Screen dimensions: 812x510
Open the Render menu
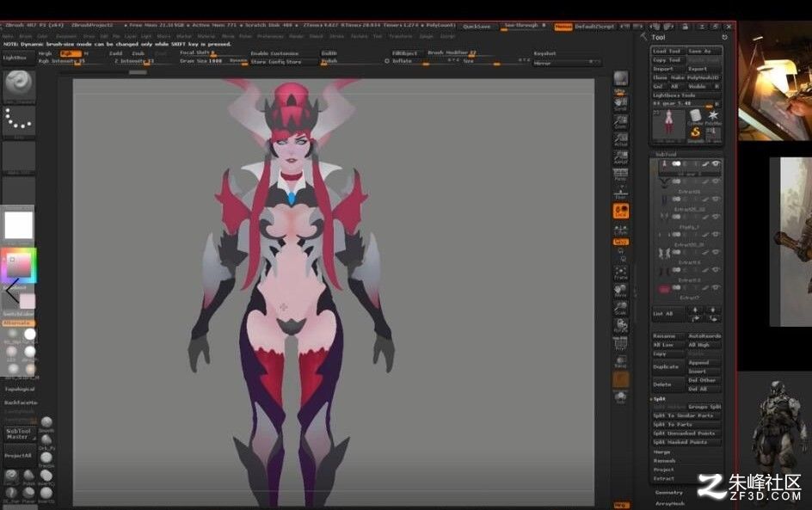[x=296, y=36]
